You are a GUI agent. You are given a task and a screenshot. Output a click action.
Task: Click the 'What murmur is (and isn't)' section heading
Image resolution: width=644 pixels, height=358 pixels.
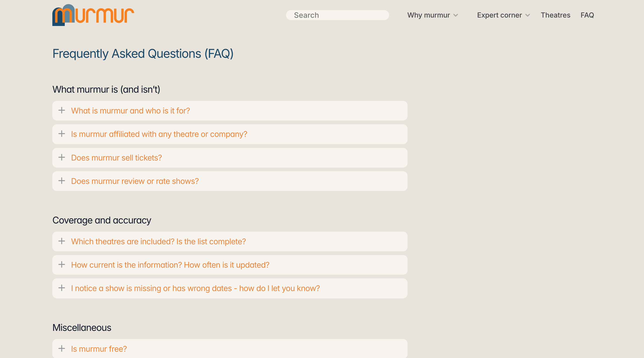pyautogui.click(x=106, y=89)
